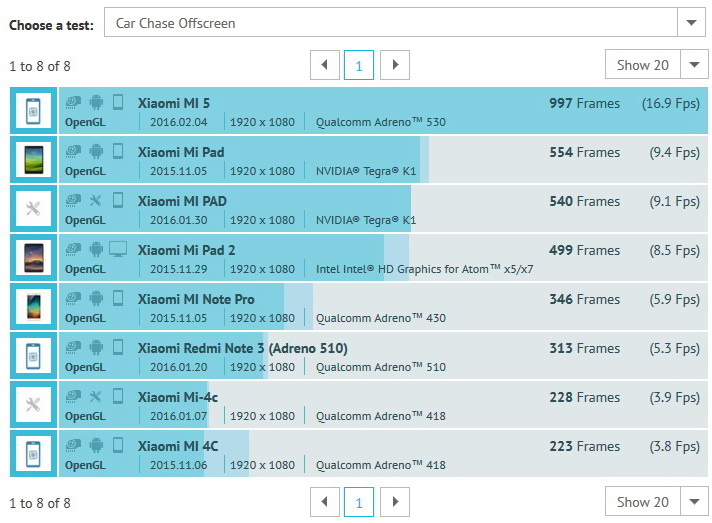Click Android icon in MI Note Pro row
The width and height of the screenshot is (712, 523).
(x=96, y=298)
